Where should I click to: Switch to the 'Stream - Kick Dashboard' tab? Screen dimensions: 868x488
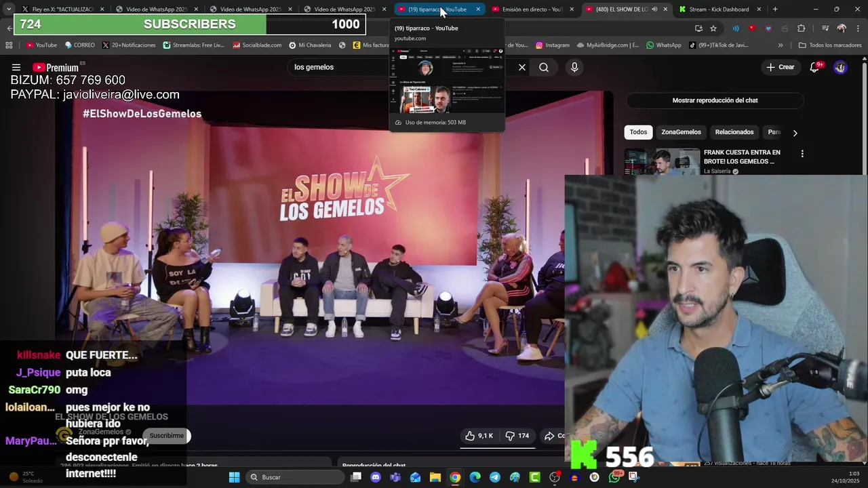(719, 9)
